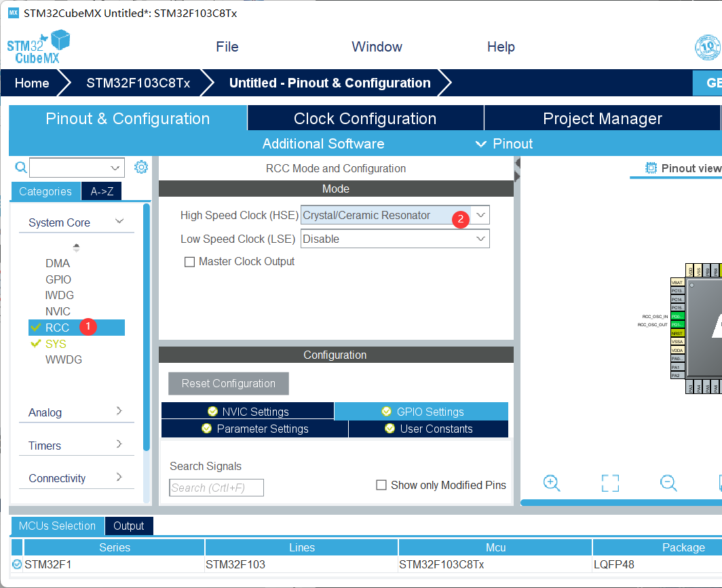Click the green PD0 RCC_OSC_IN pin
Viewport: 722px width, 588px height.
677,317
